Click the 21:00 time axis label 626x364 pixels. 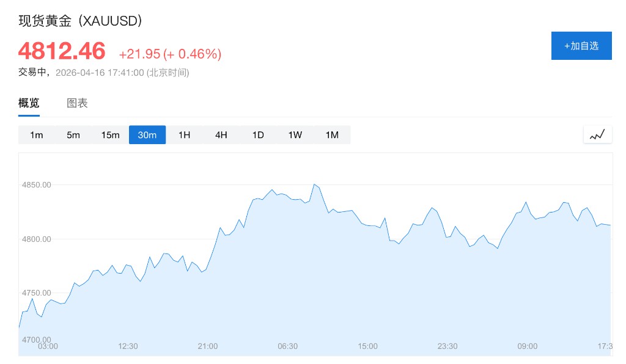coord(208,346)
